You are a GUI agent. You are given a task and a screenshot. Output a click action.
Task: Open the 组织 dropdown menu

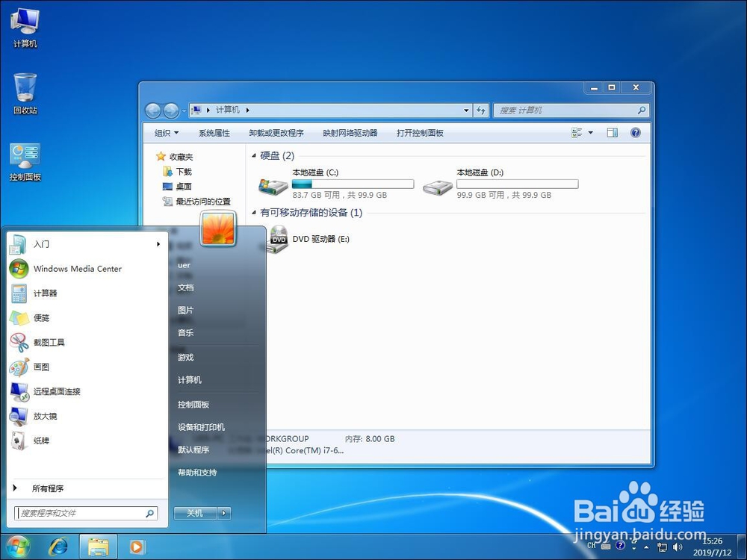(167, 133)
